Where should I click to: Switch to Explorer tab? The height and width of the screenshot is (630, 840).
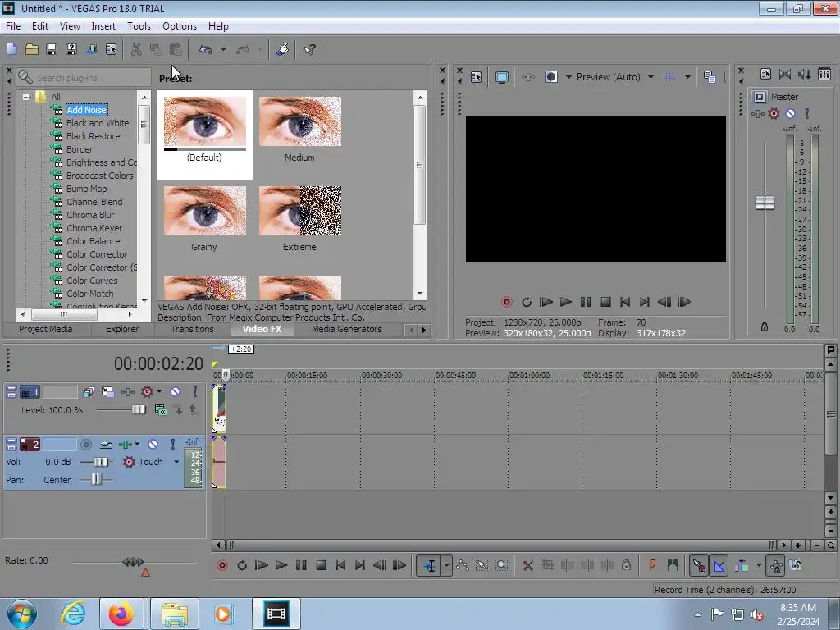click(x=122, y=330)
